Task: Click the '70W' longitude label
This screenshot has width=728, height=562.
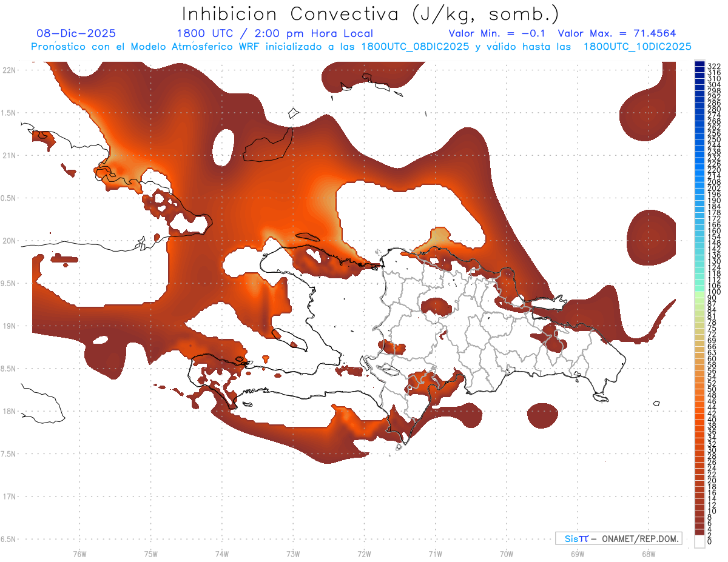Action: pos(506,554)
